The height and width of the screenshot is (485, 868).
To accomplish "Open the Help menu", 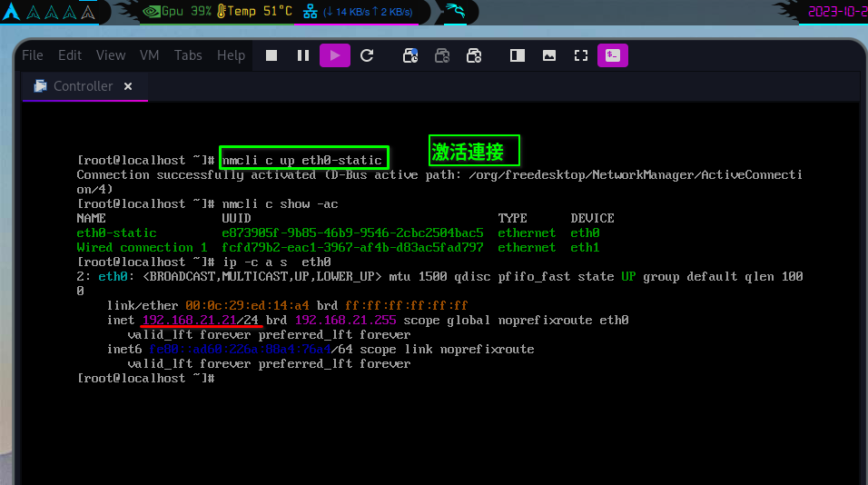I will pos(231,55).
